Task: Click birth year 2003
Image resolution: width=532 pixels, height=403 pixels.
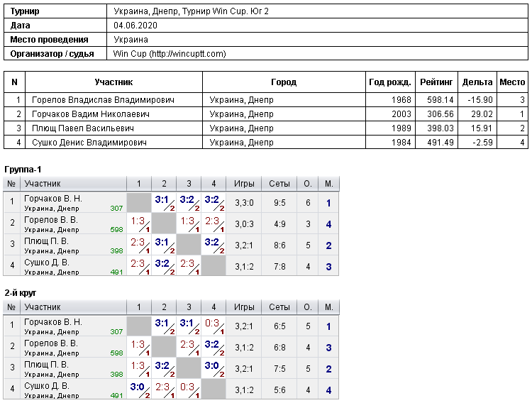Action: tap(401, 114)
